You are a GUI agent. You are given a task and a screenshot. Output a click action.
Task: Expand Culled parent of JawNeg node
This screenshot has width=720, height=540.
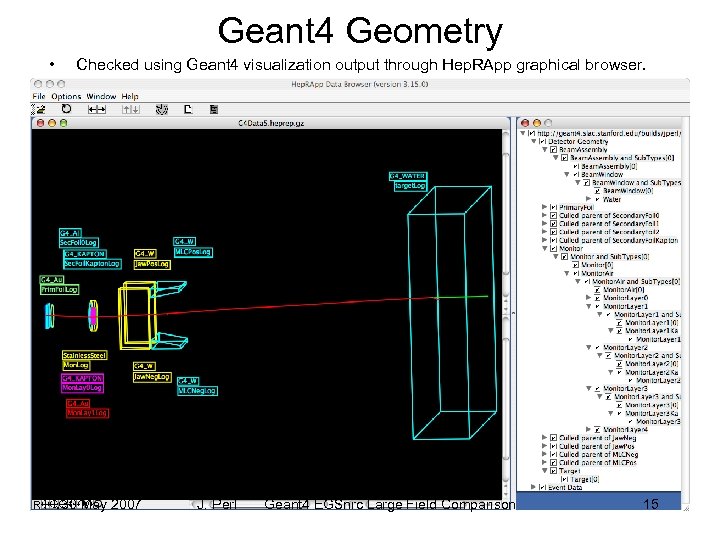point(545,437)
